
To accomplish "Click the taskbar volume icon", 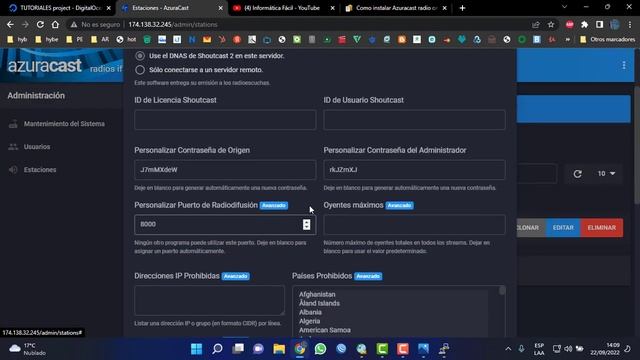I will [x=568, y=349].
